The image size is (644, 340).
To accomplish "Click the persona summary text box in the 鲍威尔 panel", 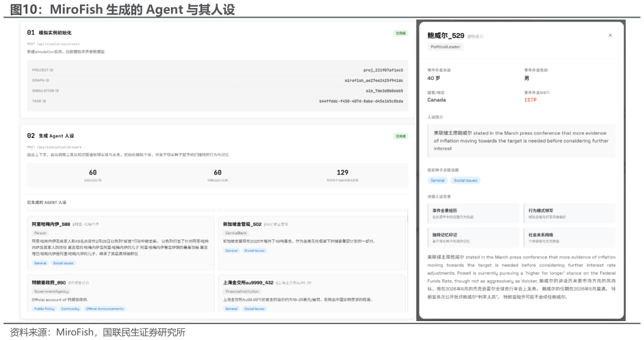I will [x=521, y=141].
